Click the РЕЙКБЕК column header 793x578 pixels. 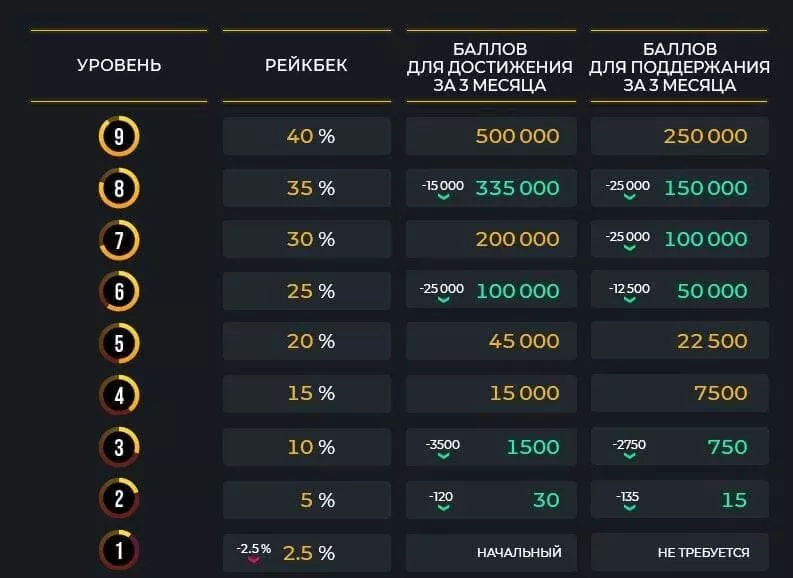[306, 65]
